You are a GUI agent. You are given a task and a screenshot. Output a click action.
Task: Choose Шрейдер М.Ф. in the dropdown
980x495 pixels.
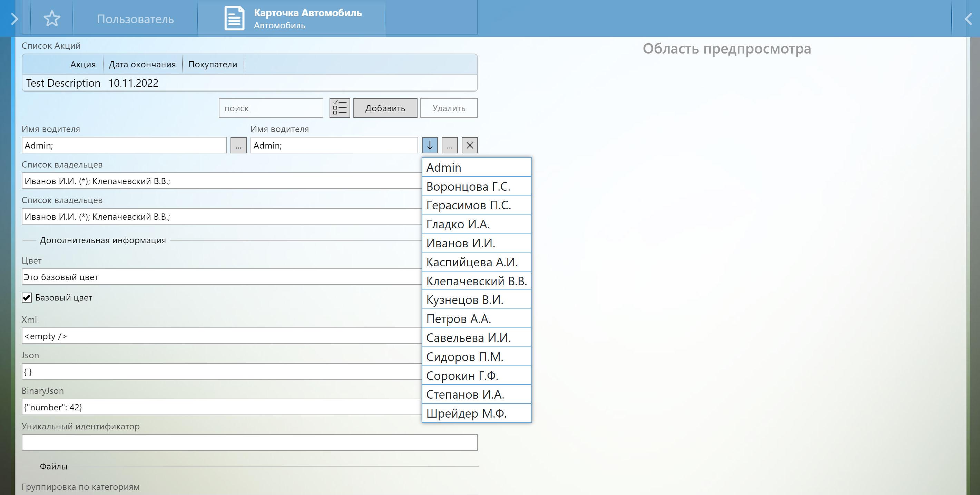click(476, 413)
